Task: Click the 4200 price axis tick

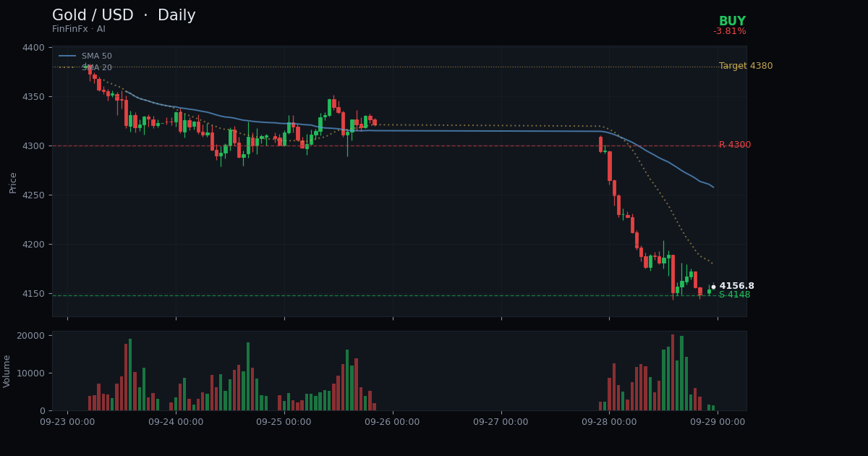Action: (x=33, y=244)
